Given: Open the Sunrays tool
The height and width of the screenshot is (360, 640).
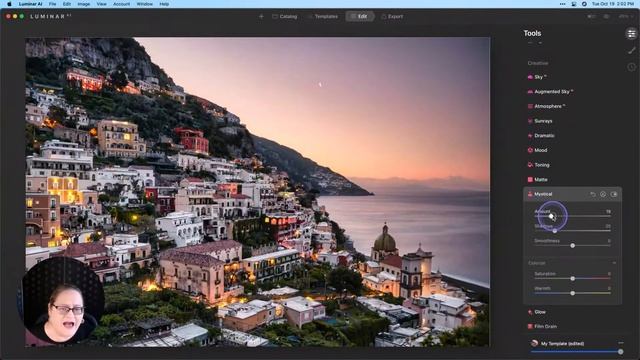Looking at the screenshot, I should click(540, 121).
